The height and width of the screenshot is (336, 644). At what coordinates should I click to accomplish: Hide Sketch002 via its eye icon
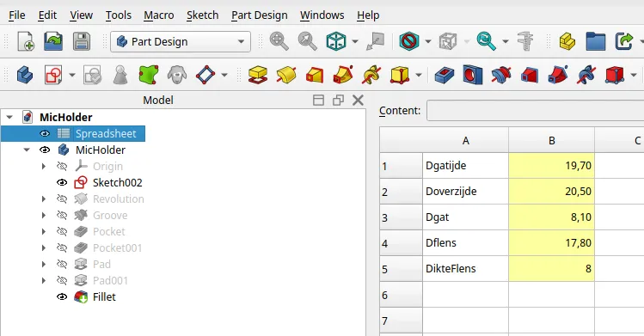pyautogui.click(x=62, y=182)
